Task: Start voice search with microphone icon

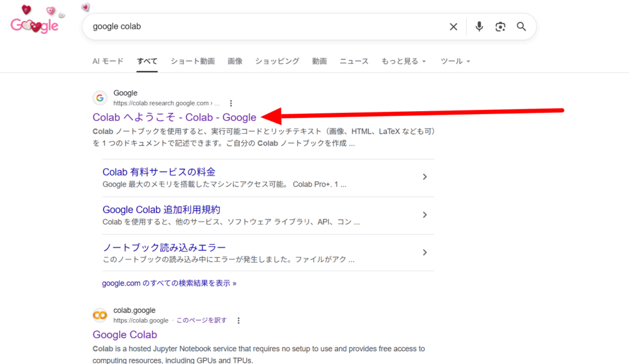Action: tap(479, 26)
